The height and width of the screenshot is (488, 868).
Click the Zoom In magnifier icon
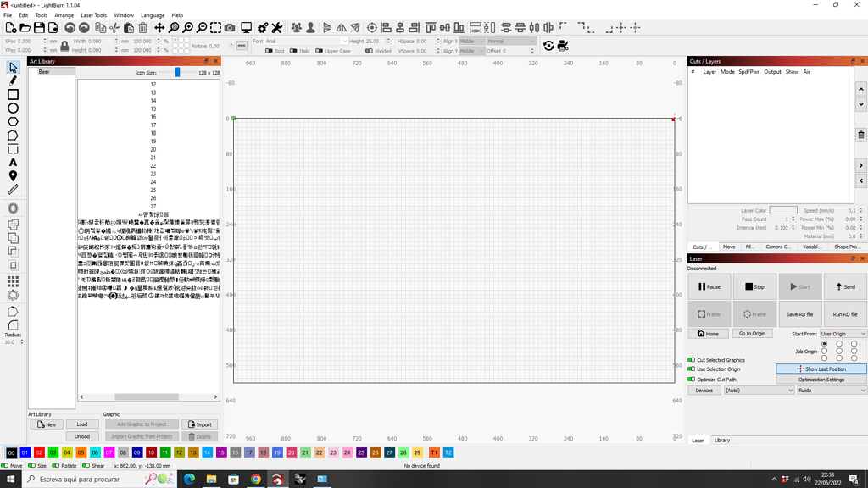pyautogui.click(x=188, y=28)
